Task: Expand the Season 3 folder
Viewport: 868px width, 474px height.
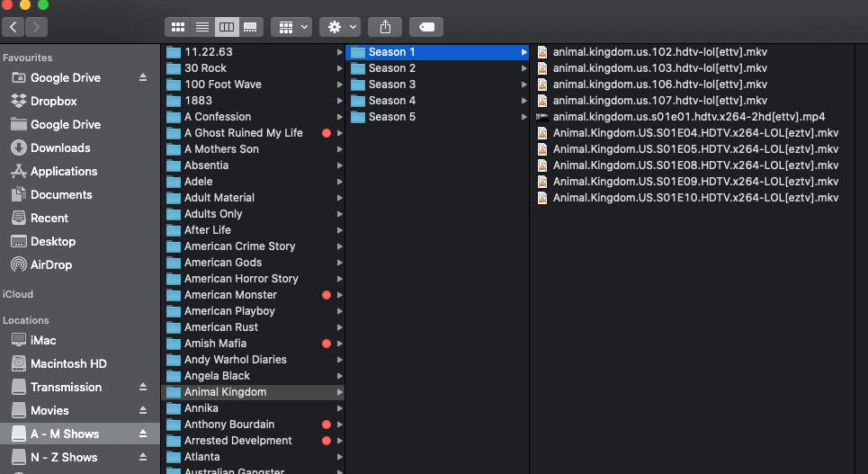Action: coord(523,85)
